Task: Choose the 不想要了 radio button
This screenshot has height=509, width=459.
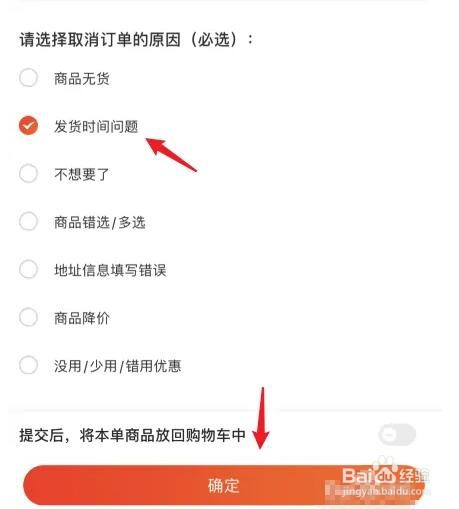Action: [x=28, y=174]
